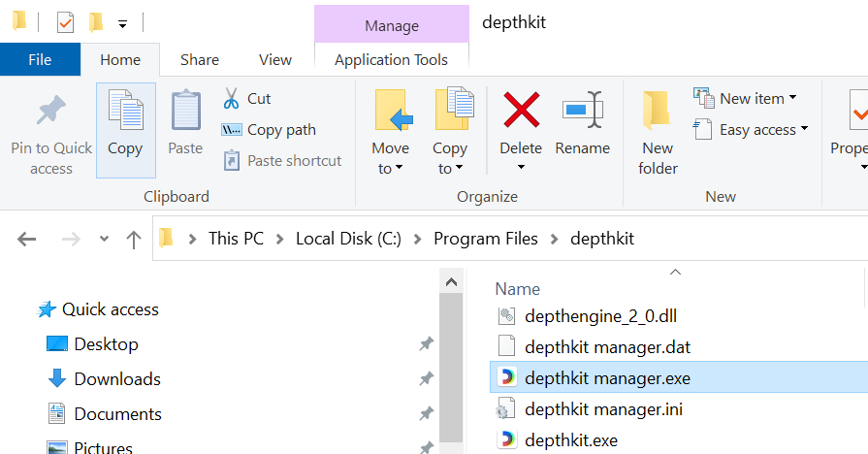Go forward with the right arrow
The image size is (868, 454).
coord(71,240)
